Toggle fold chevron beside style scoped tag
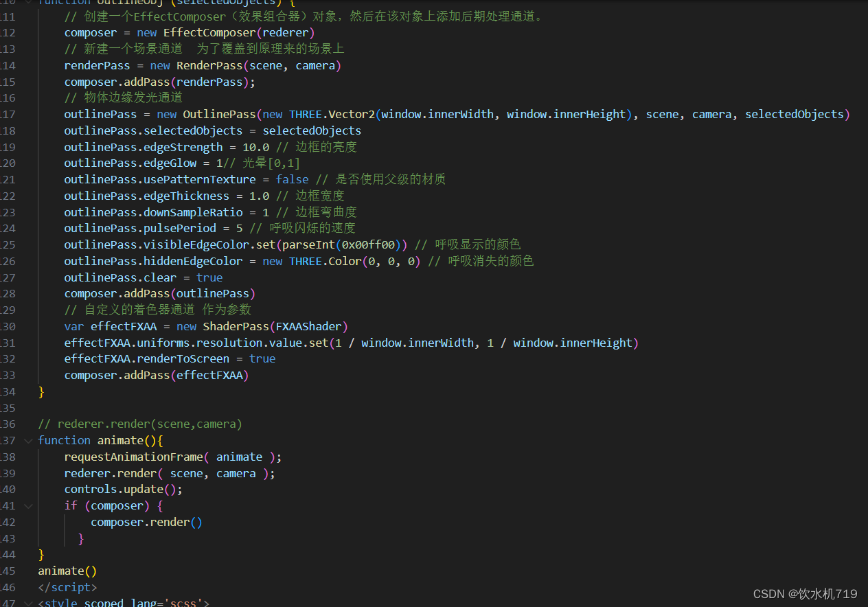This screenshot has width=868, height=607. click(x=27, y=603)
